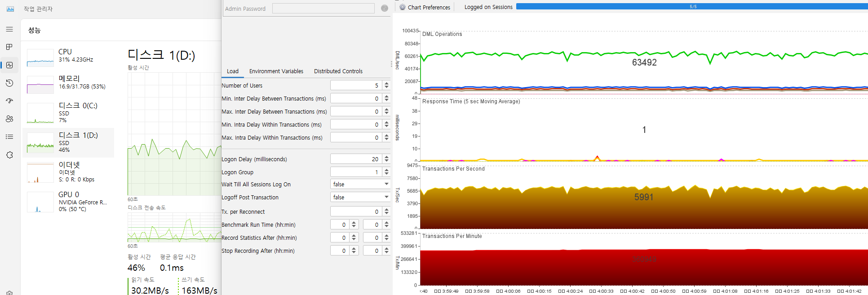Select the 디스크 0(C:) SSD entry
The image size is (868, 295).
point(68,112)
